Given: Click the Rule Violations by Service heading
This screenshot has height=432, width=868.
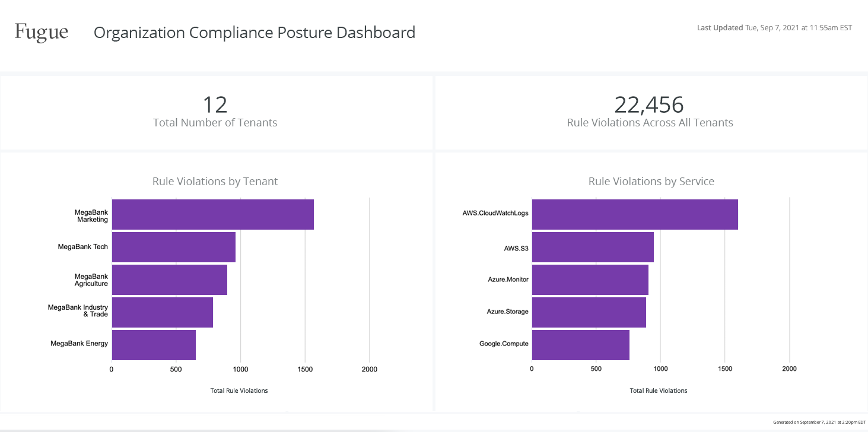Looking at the screenshot, I should point(651,181).
